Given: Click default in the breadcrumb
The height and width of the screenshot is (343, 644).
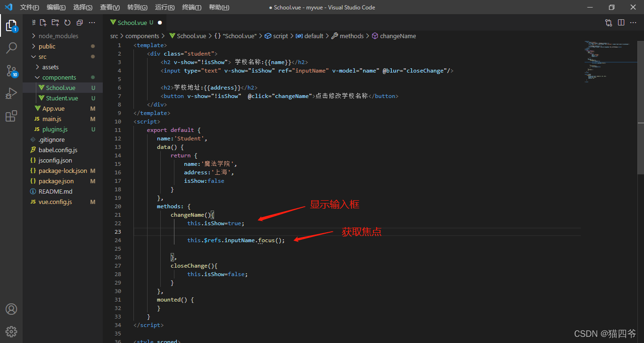Looking at the screenshot, I should (309, 36).
